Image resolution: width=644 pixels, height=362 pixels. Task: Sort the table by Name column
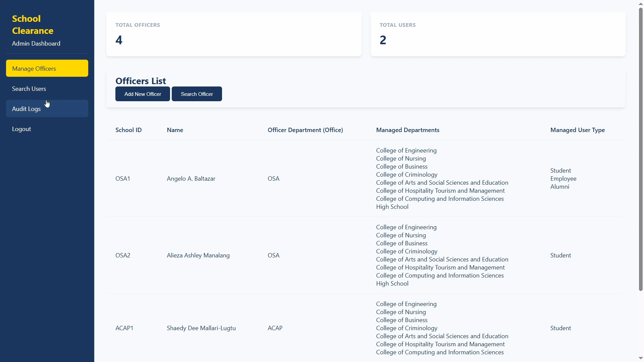pos(175,130)
